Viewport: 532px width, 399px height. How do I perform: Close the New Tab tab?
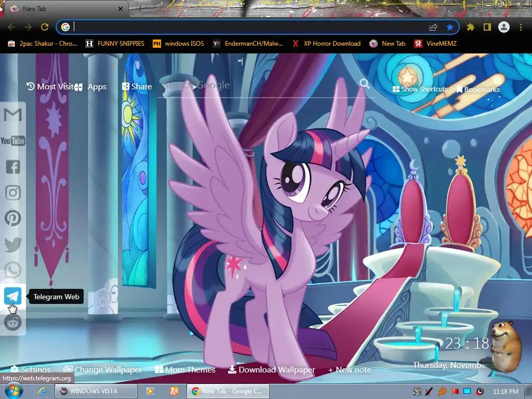coord(121,9)
